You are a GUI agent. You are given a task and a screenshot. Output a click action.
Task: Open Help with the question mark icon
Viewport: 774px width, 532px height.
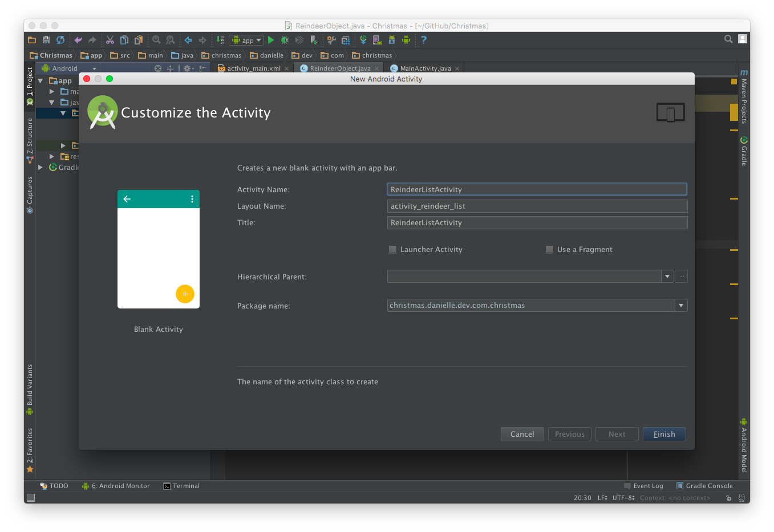423,40
